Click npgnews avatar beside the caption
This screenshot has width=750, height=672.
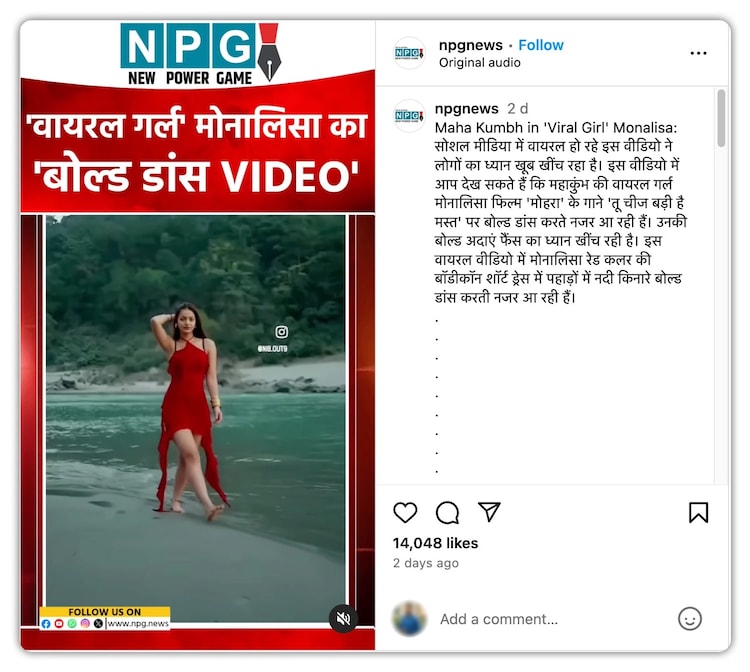pos(409,115)
